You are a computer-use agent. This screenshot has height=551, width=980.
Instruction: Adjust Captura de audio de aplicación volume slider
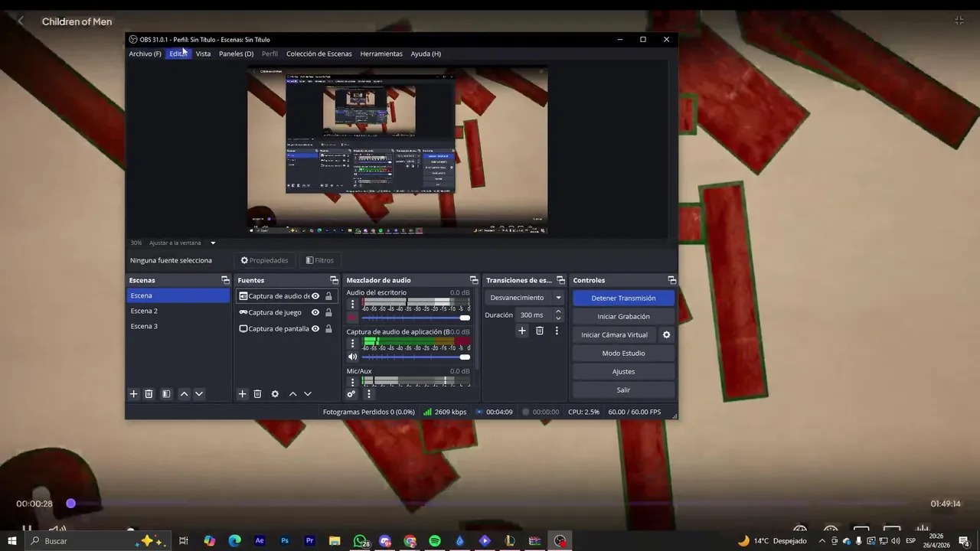pos(416,357)
